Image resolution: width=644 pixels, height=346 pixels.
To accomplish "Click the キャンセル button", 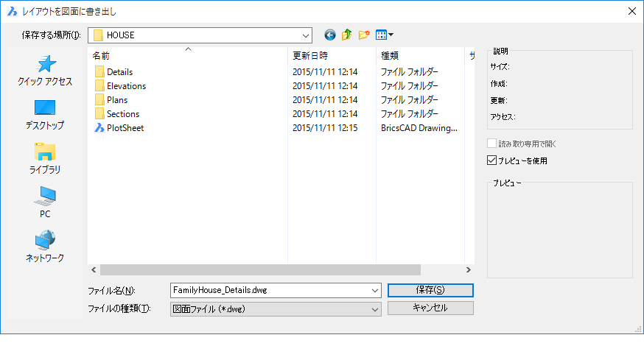I will 430,308.
